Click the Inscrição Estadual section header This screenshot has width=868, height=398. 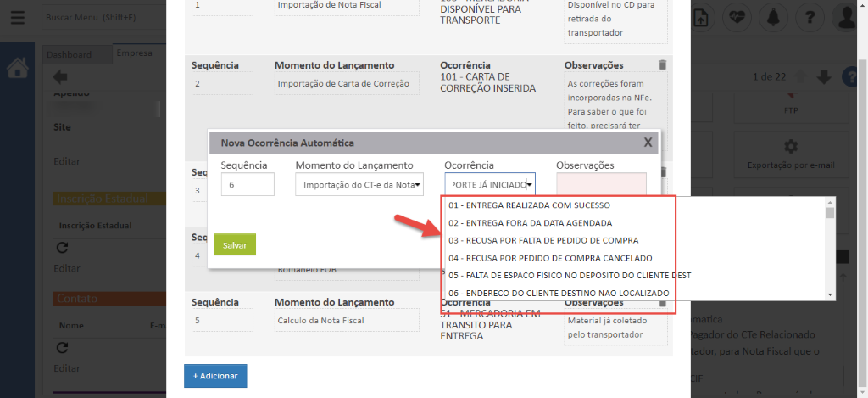(x=109, y=199)
